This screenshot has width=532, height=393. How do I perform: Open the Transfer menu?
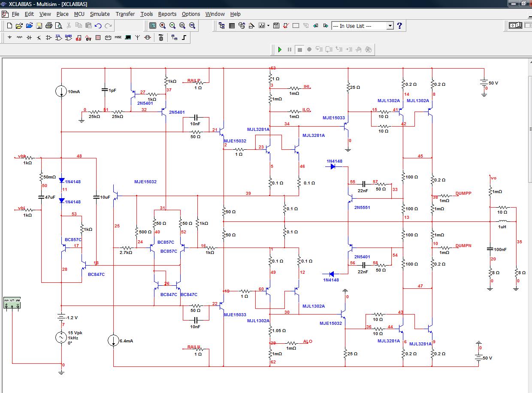point(125,14)
